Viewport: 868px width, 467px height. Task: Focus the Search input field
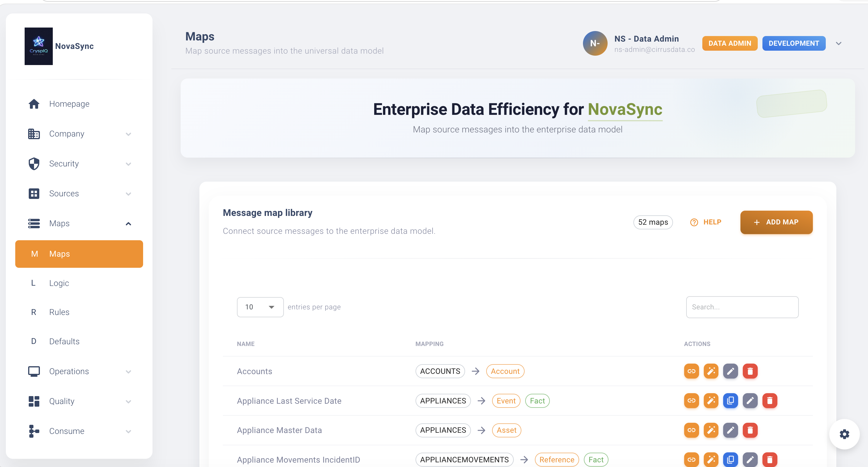(742, 307)
